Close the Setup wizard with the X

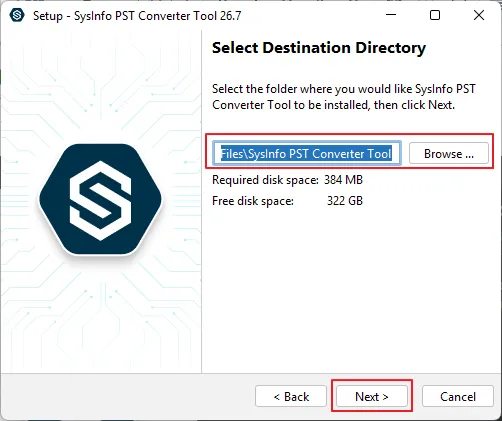(479, 15)
